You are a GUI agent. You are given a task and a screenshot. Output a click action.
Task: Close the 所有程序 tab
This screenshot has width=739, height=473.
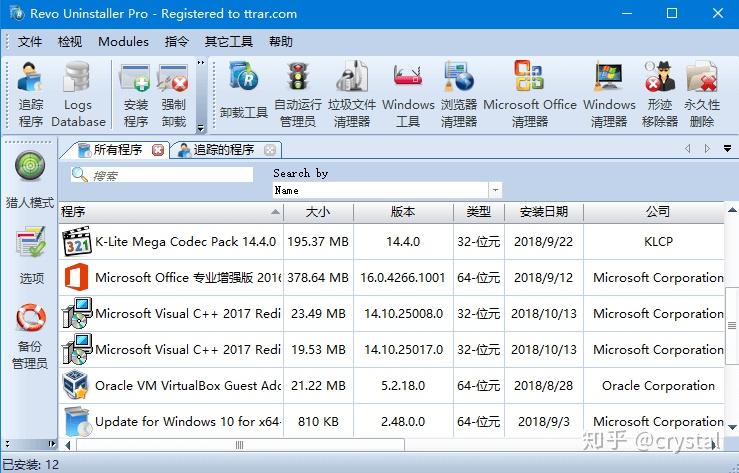(158, 150)
